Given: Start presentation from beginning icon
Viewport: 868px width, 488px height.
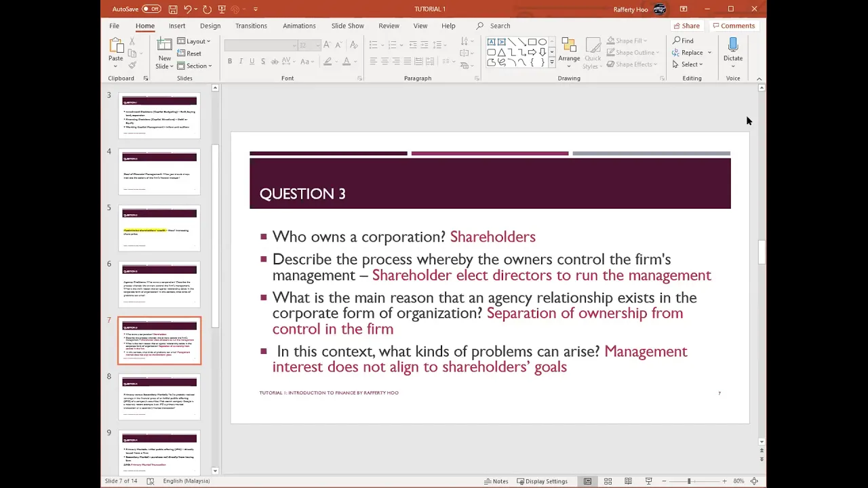Looking at the screenshot, I should pos(222,9).
